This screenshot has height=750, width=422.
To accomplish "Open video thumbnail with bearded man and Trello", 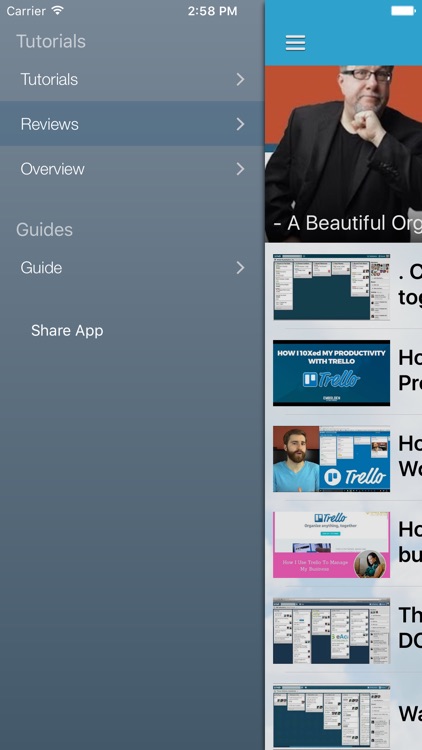I will click(331, 459).
